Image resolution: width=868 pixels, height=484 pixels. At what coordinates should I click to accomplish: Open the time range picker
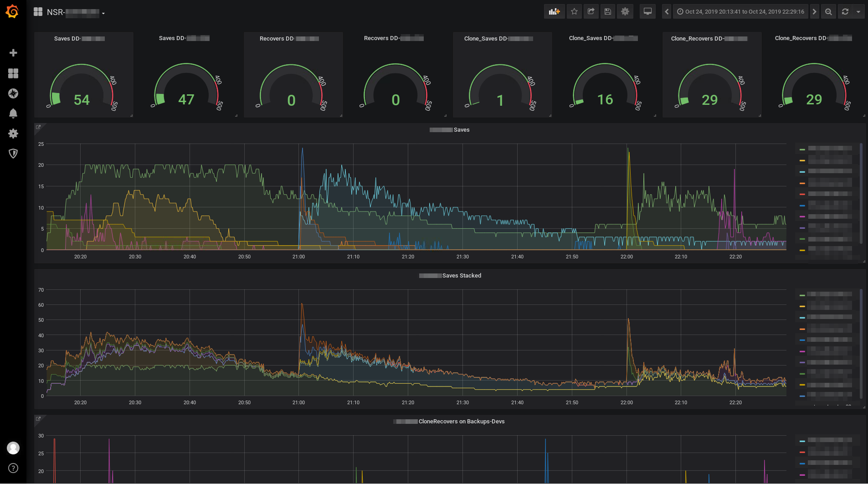pos(740,12)
